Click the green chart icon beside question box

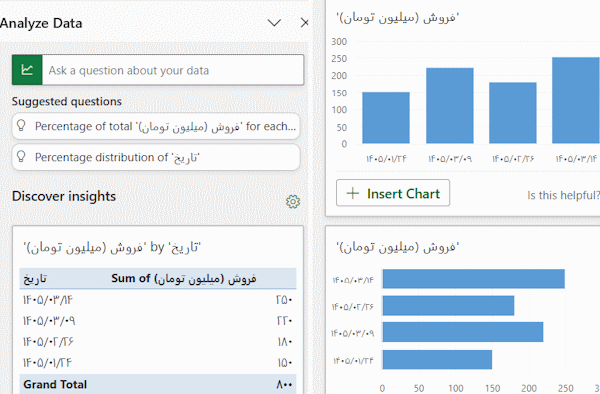coord(27,70)
